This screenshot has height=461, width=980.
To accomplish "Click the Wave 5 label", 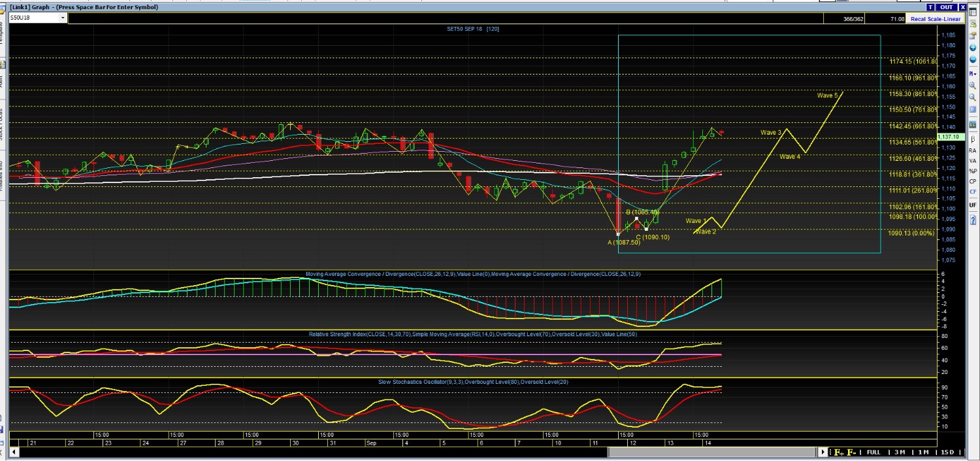I will [x=827, y=95].
